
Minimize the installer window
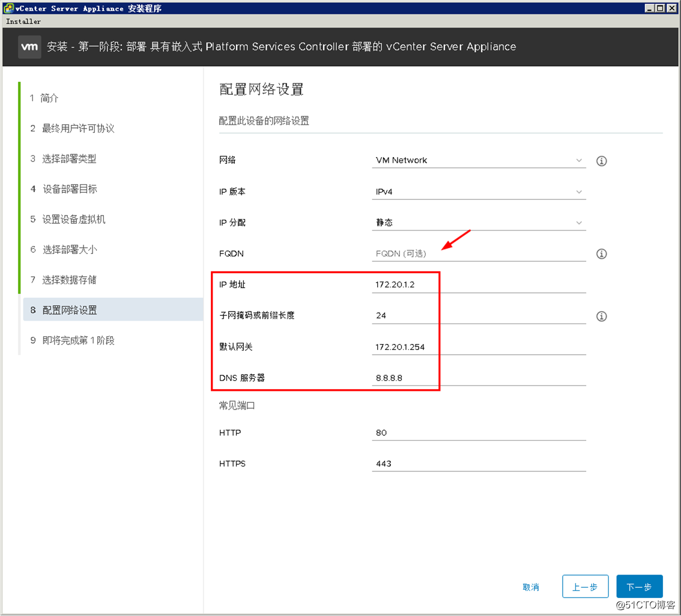pos(649,8)
